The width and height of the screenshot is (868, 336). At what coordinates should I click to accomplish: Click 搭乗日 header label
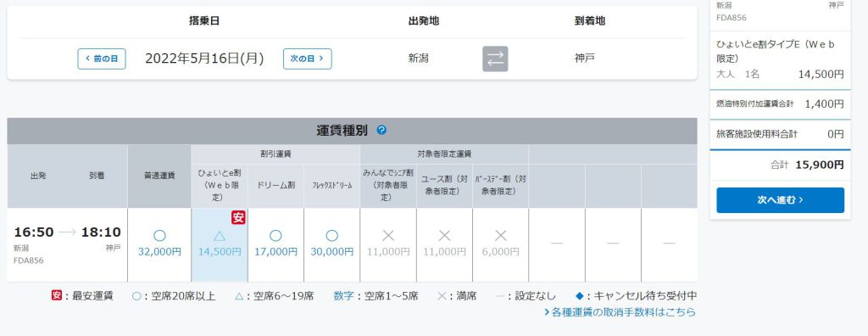[x=204, y=21]
